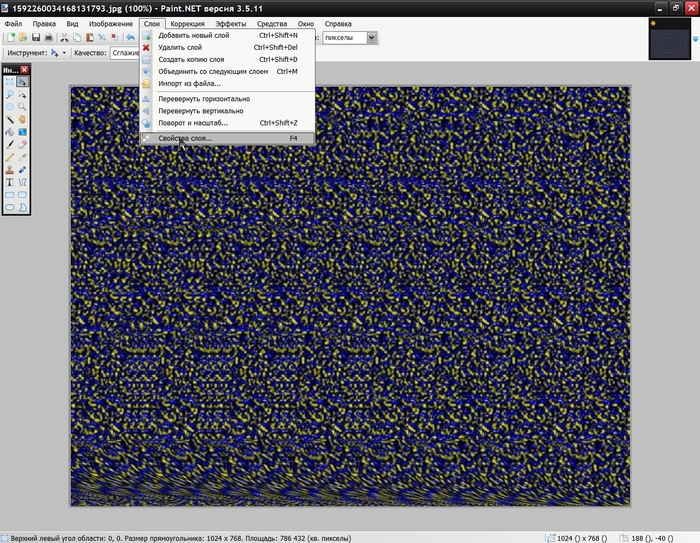Image resolution: width=700 pixels, height=543 pixels.
Task: Open the Окно menu
Action: pos(306,24)
